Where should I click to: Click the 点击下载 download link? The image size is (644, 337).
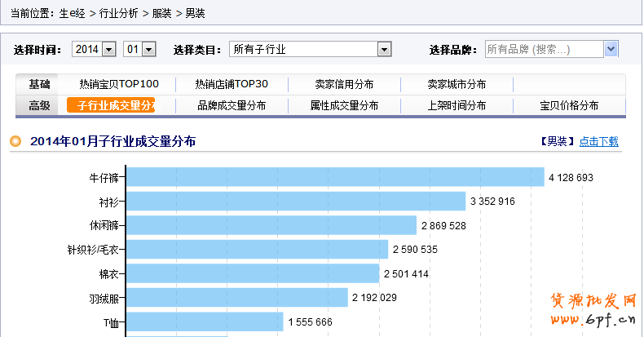(x=598, y=142)
